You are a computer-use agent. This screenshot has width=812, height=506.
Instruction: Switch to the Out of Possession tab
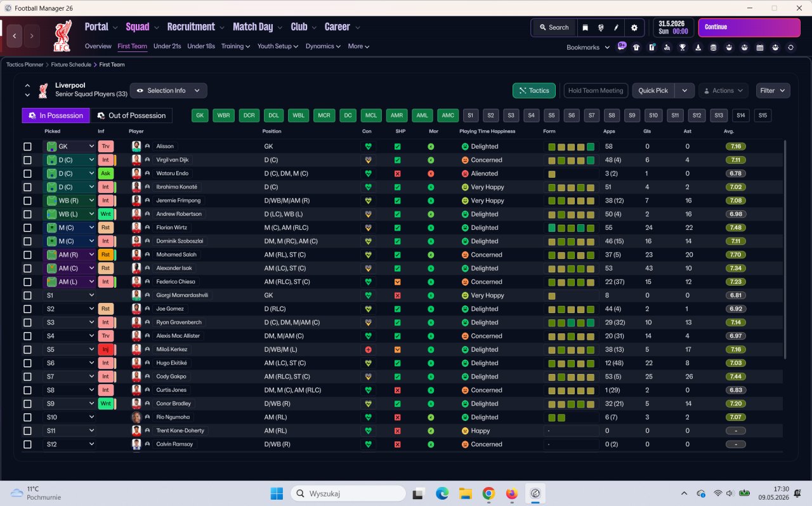pyautogui.click(x=131, y=116)
